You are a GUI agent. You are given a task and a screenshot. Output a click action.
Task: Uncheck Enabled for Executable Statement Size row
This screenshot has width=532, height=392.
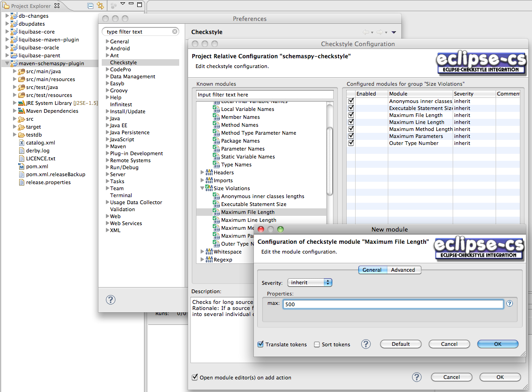(351, 108)
